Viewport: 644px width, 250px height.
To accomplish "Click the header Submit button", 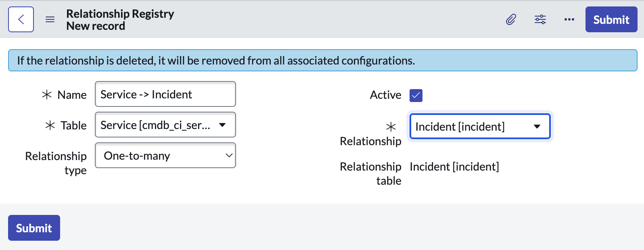I will (611, 19).
